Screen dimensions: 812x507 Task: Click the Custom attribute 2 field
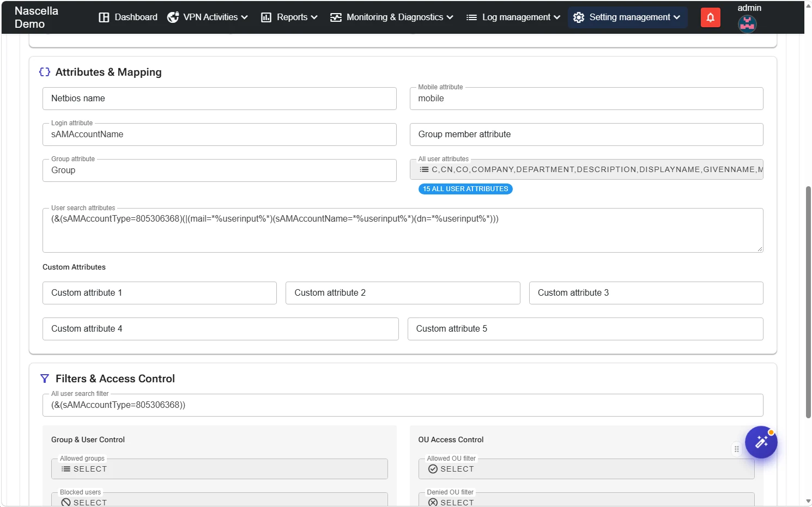[x=403, y=293]
